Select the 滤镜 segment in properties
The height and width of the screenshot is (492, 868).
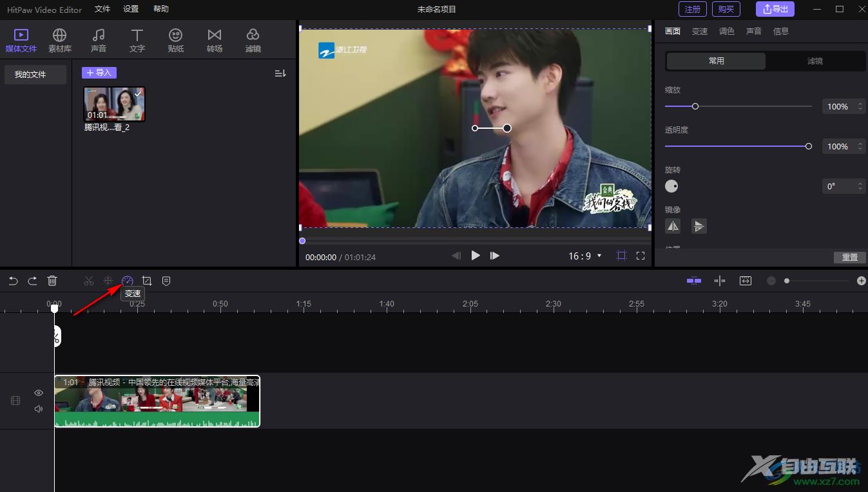click(815, 61)
